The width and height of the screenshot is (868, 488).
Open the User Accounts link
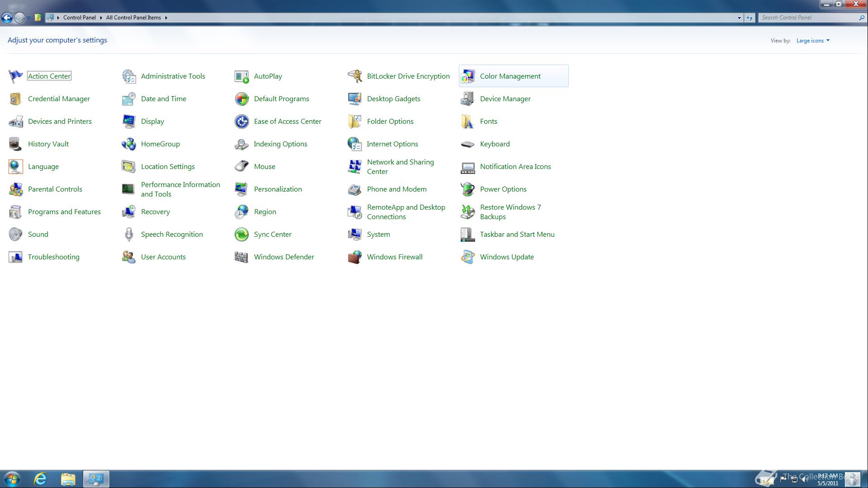point(163,257)
